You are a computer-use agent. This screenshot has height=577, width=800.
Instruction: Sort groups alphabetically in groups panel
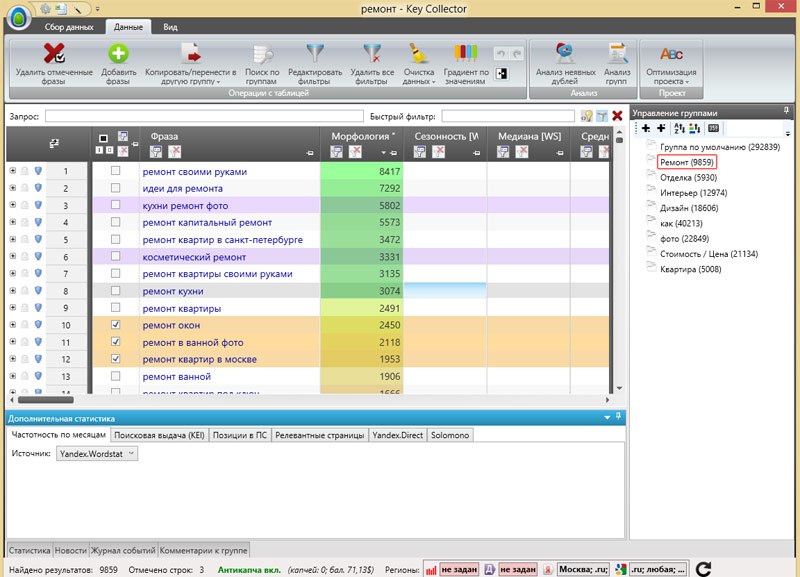679,129
